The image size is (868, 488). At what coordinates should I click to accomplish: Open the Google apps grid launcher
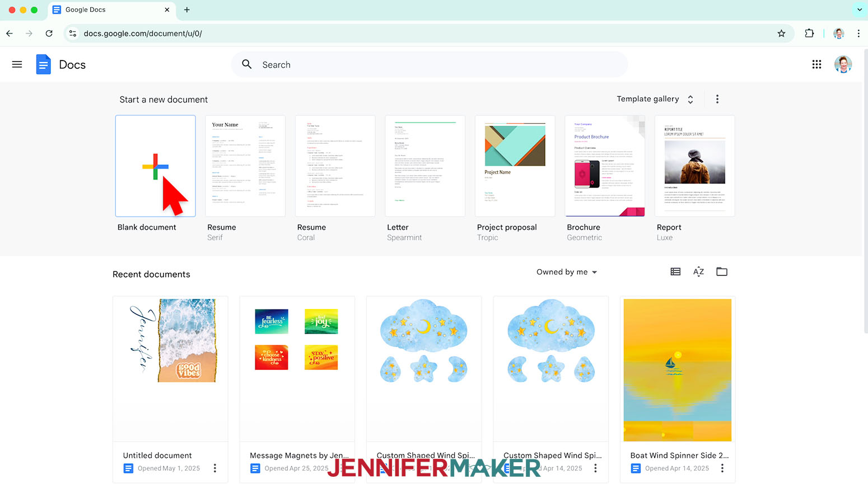click(x=816, y=64)
